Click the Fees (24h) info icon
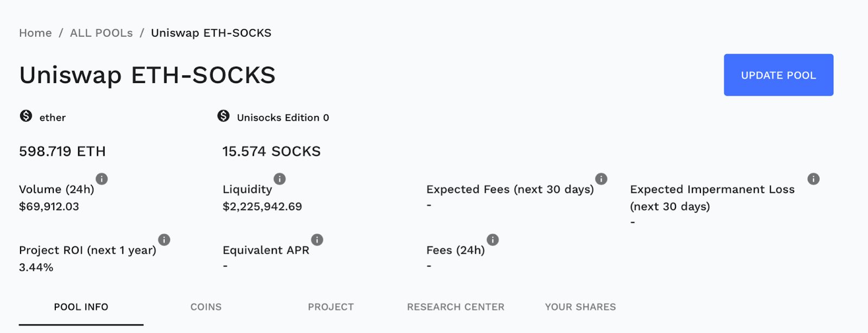Screen dimensions: 868x333 [493, 240]
